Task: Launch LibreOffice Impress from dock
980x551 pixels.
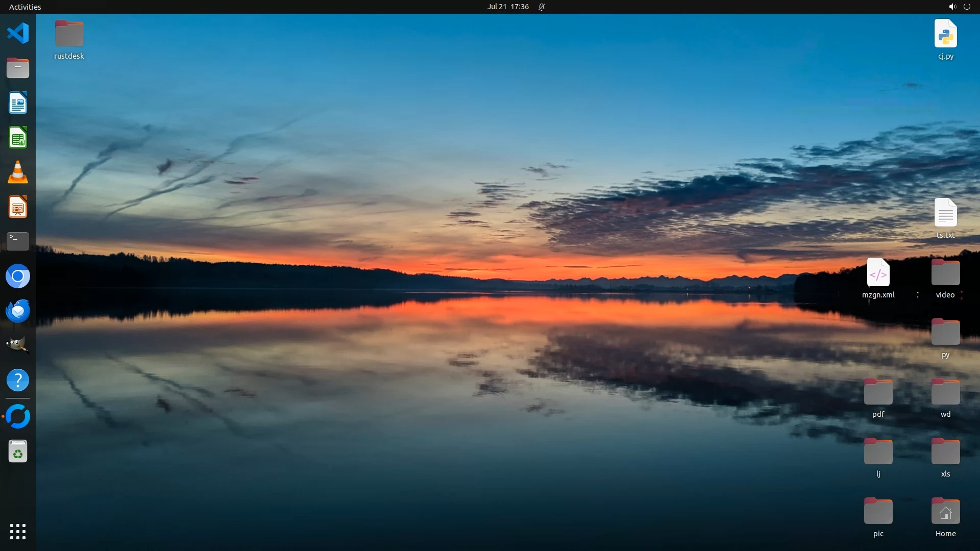Action: point(18,207)
